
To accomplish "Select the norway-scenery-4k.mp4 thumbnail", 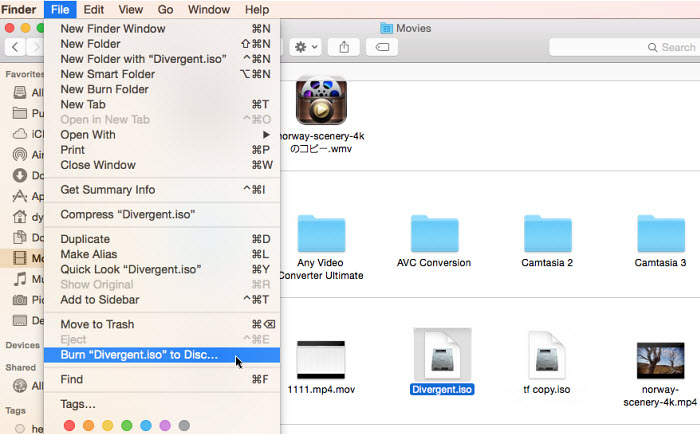I will coord(660,360).
